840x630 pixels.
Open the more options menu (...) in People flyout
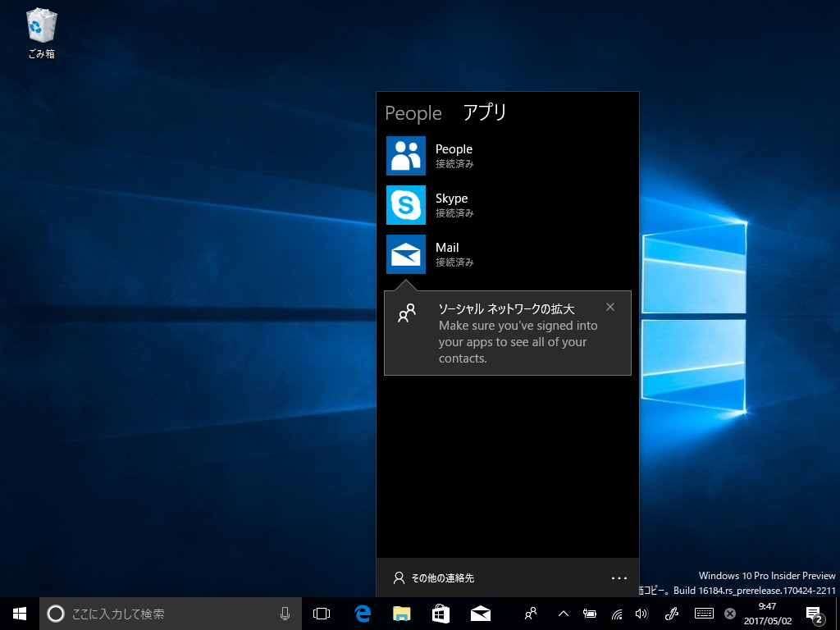tap(619, 577)
